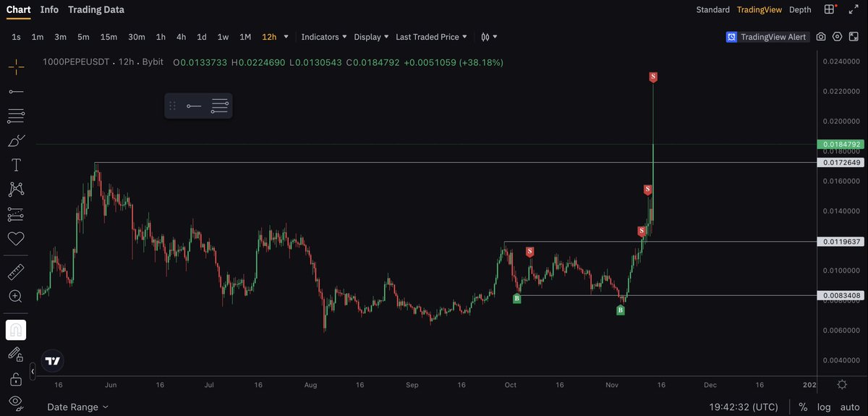Enter fullscreen mode in toolbar
The height and width of the screenshot is (416, 868).
[854, 37]
